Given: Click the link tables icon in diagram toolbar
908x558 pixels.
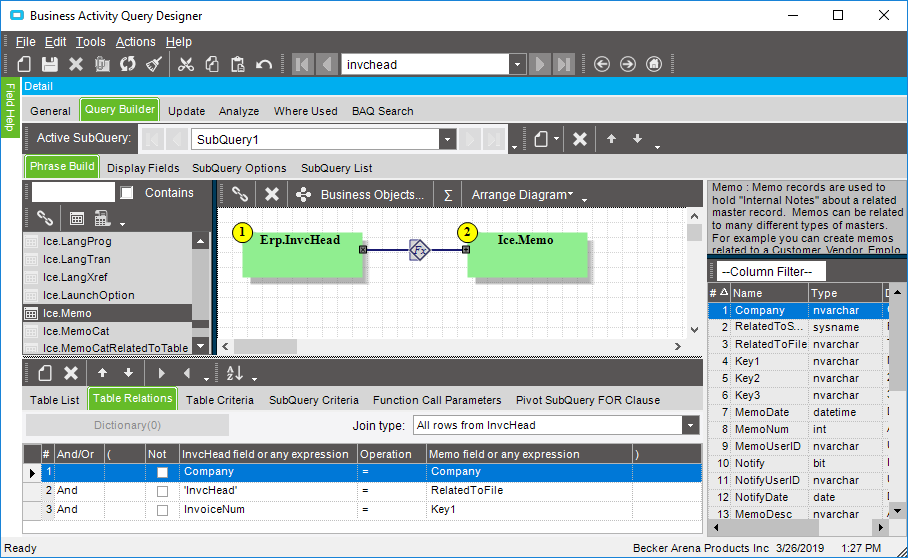Looking at the screenshot, I should point(240,194).
